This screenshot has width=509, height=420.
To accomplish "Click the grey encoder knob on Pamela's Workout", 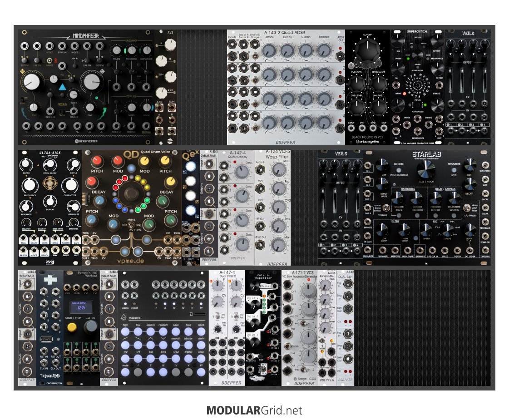I will pos(90,326).
